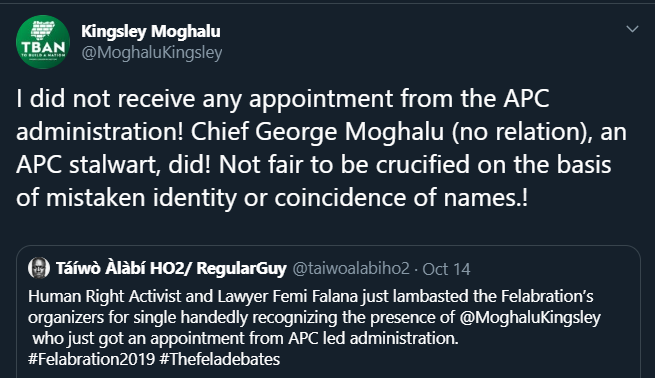This screenshot has height=378, width=655.
Task: Open the TBAN profile avatar
Action: 43,42
